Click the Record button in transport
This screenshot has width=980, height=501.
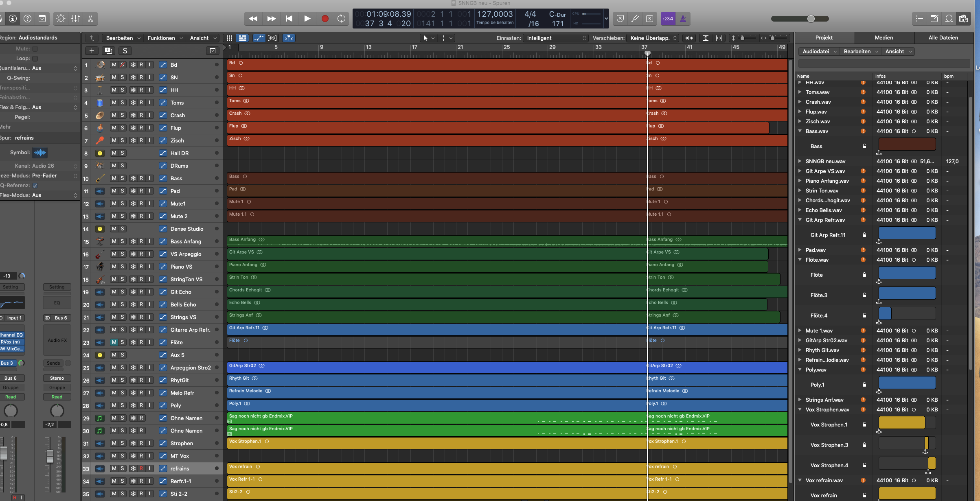coord(324,19)
